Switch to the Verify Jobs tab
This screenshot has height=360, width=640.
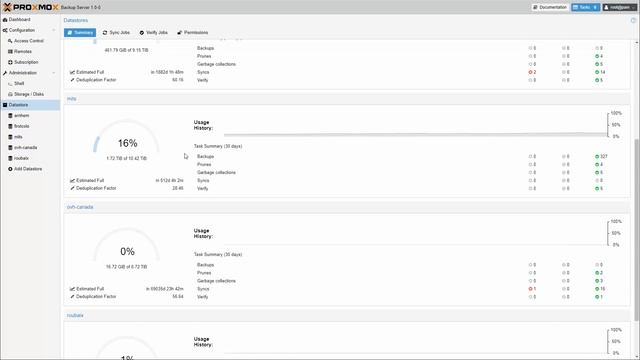pos(153,32)
